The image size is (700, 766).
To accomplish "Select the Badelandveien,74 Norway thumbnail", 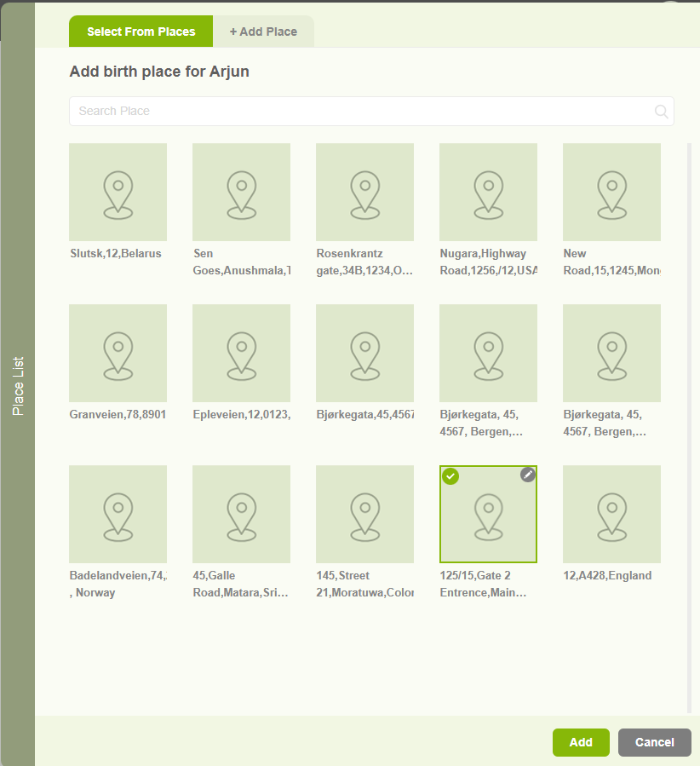I will click(x=118, y=515).
